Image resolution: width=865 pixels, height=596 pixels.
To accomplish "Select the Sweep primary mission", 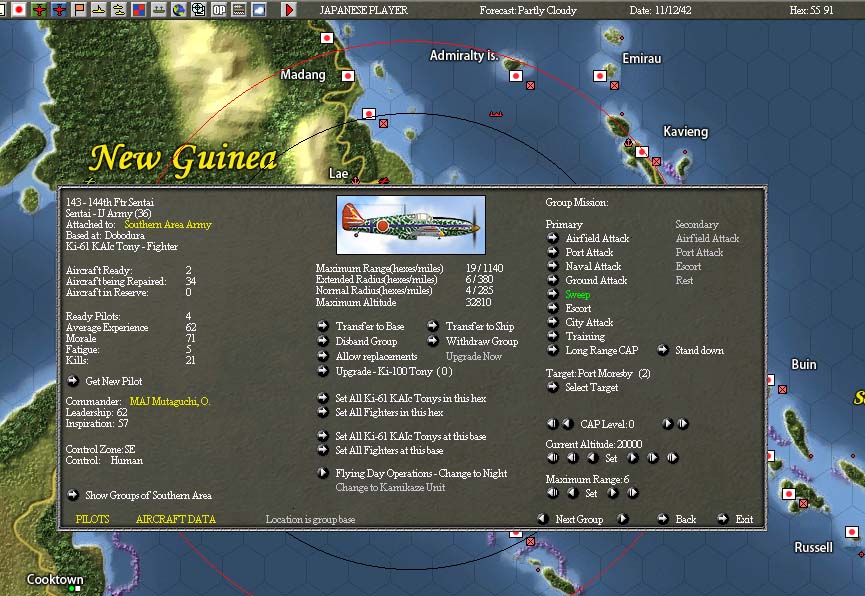I will coord(578,295).
